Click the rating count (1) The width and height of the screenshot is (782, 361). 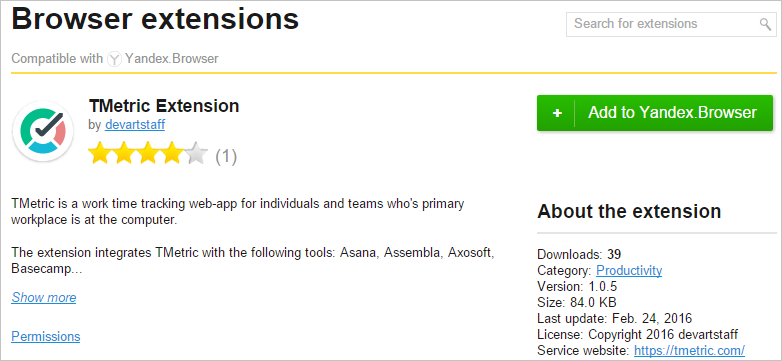click(226, 157)
